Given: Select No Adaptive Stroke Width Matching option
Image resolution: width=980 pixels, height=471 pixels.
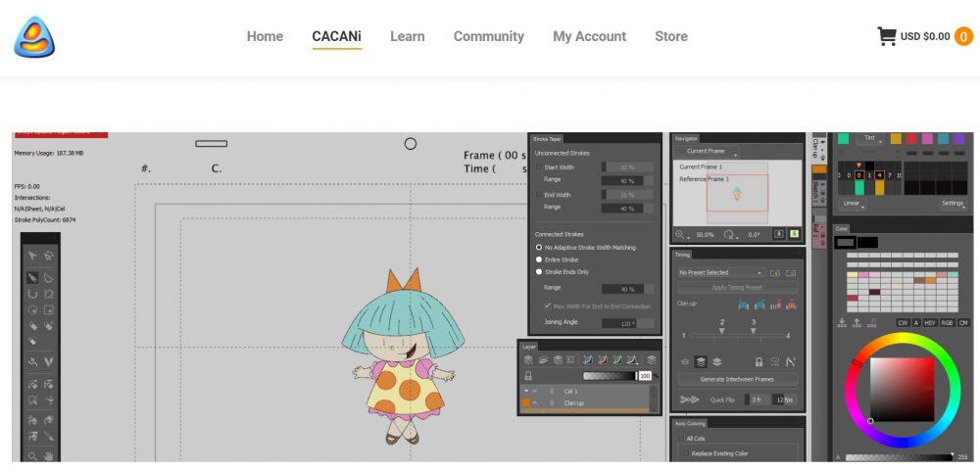Looking at the screenshot, I should coord(539,248).
